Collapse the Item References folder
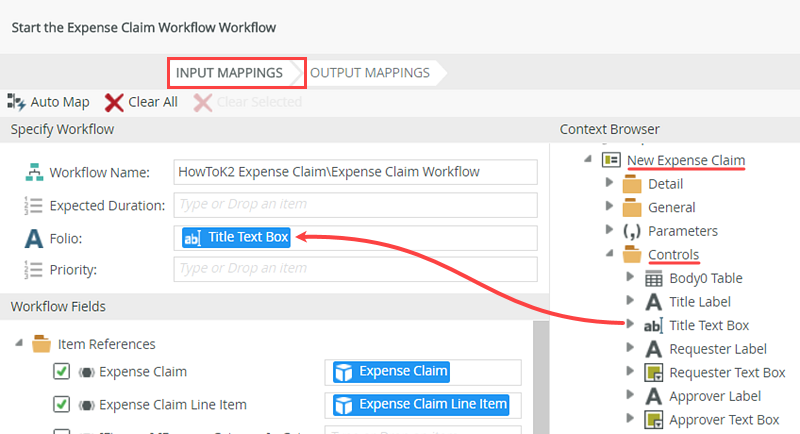This screenshot has width=800, height=434. pos(19,343)
